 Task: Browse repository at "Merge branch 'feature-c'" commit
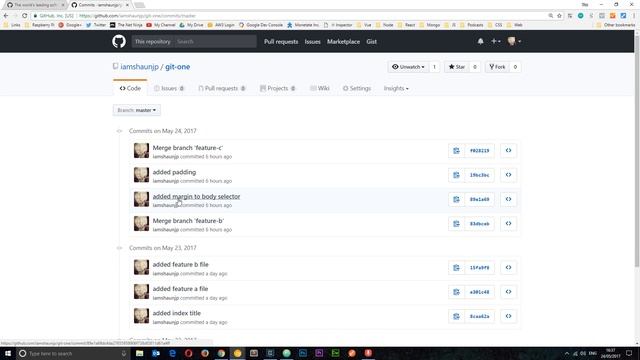pyautogui.click(x=508, y=151)
